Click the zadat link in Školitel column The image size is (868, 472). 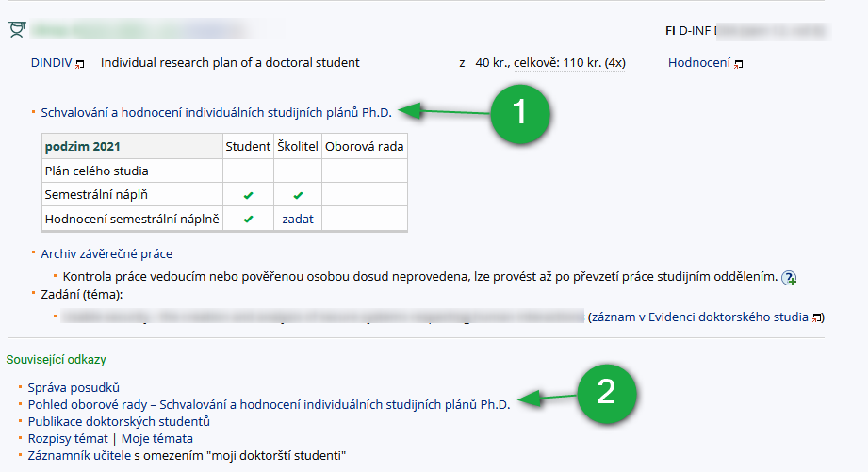298,219
